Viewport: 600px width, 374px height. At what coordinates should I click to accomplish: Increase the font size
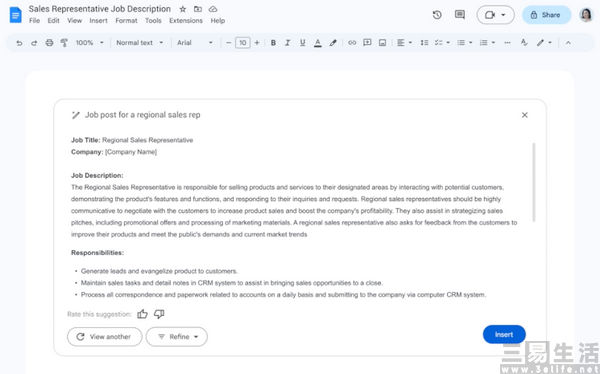click(257, 43)
